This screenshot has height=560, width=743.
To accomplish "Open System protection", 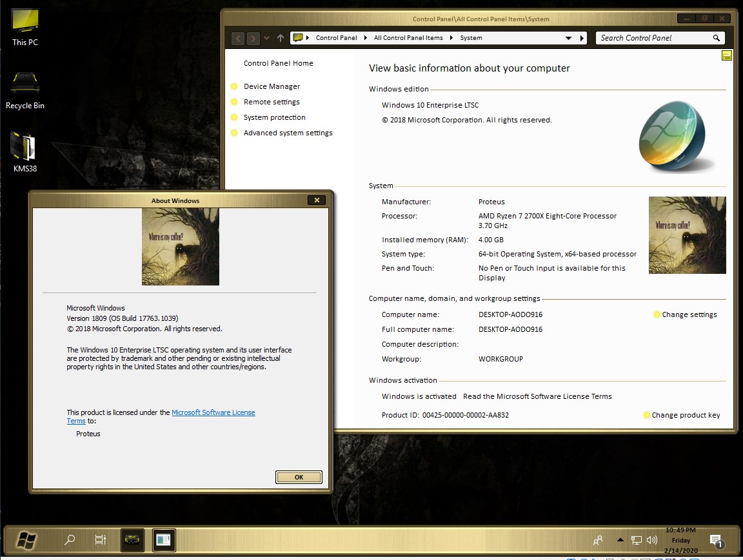I will [x=274, y=117].
